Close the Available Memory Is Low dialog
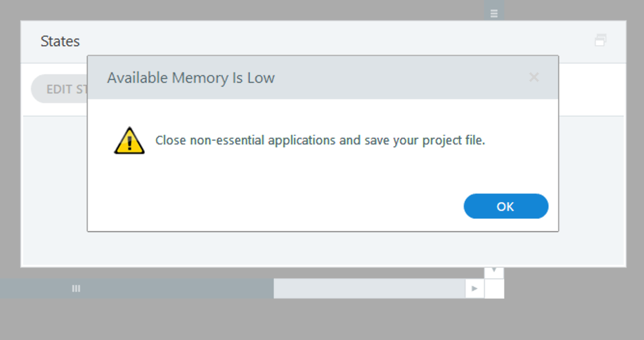The width and height of the screenshot is (644, 340). coord(534,77)
